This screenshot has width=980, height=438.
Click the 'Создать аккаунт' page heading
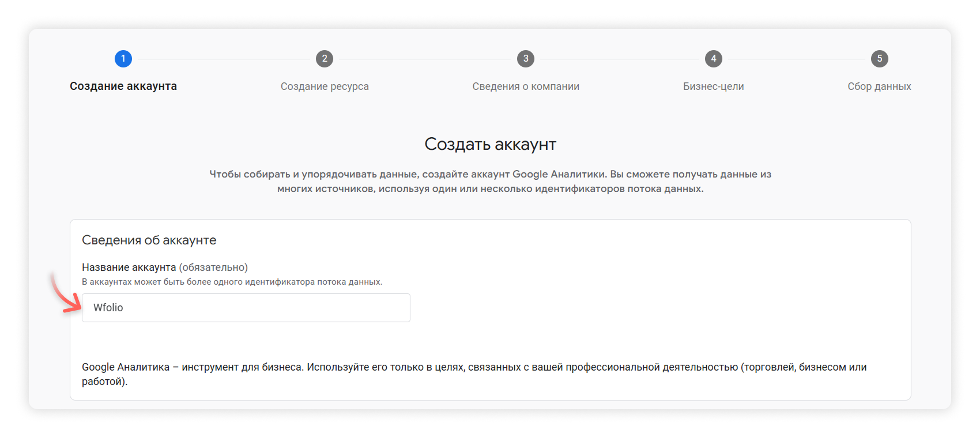click(x=490, y=144)
